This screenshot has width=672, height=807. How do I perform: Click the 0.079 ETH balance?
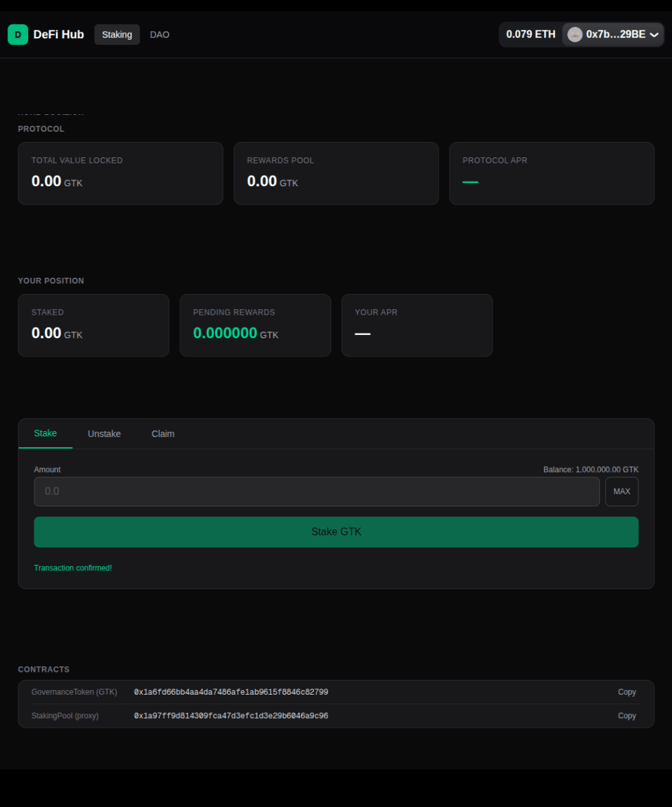(531, 34)
